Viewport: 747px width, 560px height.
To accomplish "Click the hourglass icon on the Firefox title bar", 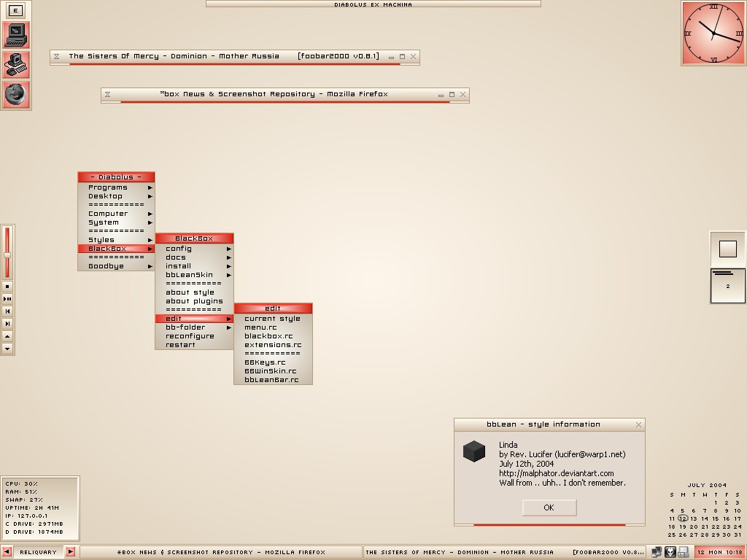I will [x=108, y=94].
